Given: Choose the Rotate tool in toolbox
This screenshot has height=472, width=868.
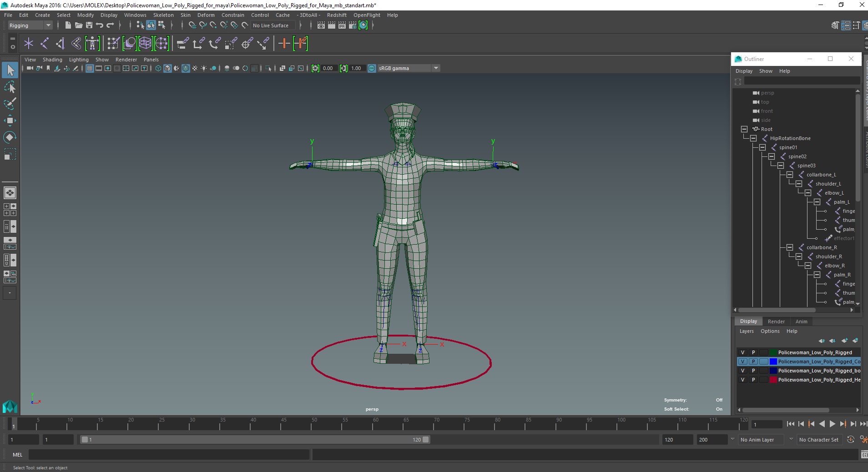Looking at the screenshot, I should tap(10, 137).
